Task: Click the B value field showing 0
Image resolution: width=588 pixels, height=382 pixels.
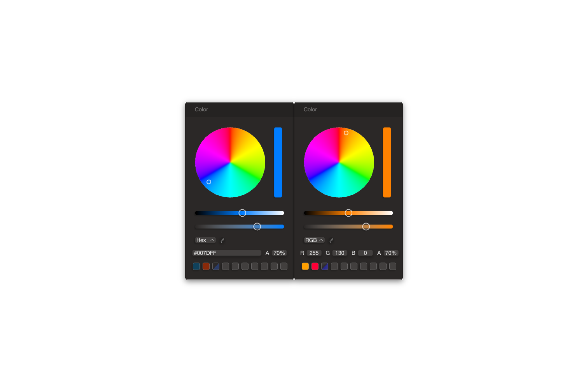Action: 365,253
